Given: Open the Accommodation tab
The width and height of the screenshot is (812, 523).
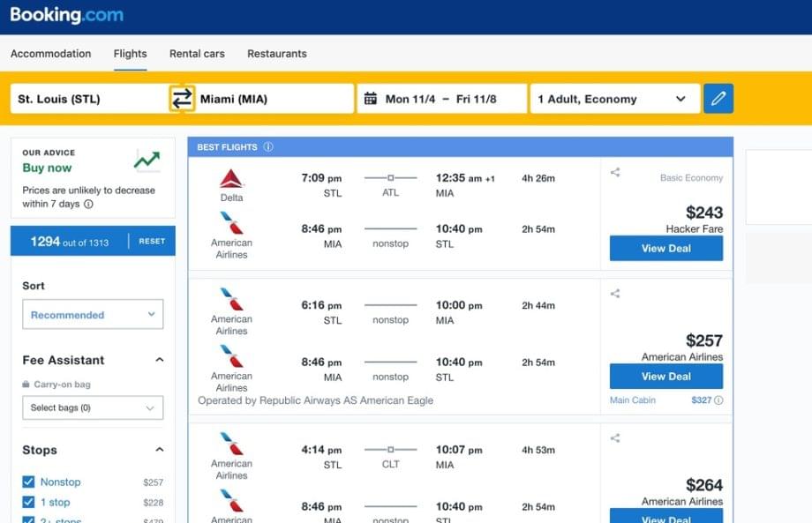Looking at the screenshot, I should click(x=50, y=54).
